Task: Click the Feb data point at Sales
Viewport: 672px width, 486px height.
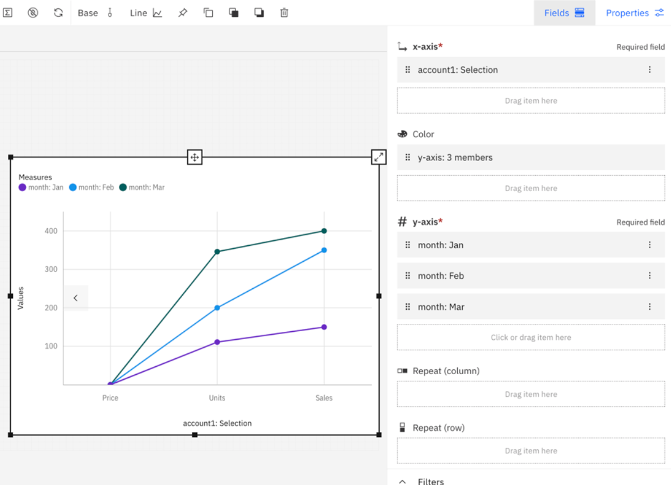Action: [324, 250]
